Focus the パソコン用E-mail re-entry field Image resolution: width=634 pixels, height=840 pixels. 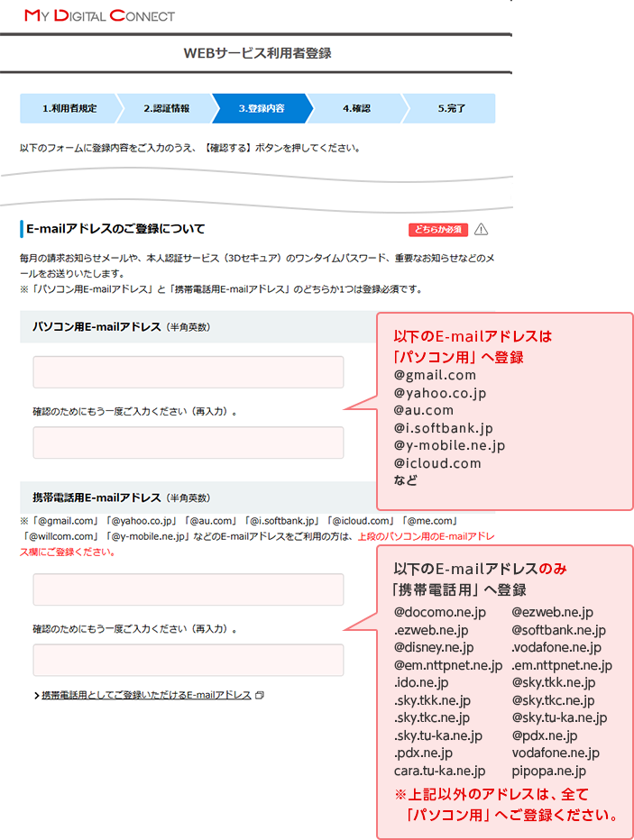[188, 443]
